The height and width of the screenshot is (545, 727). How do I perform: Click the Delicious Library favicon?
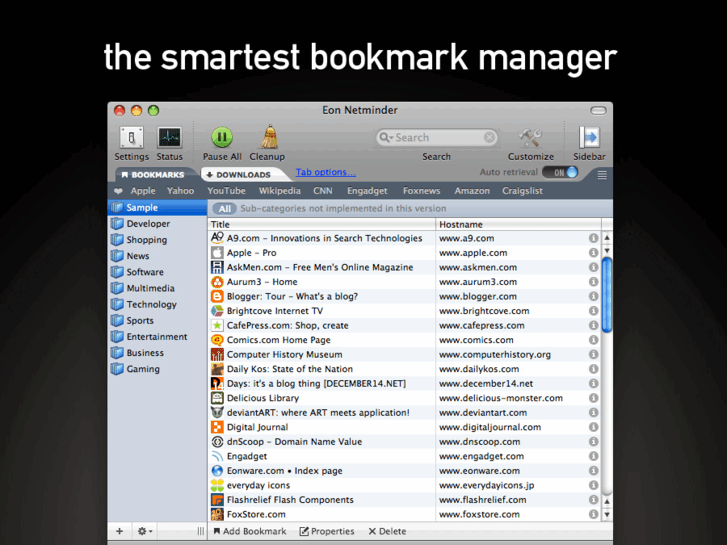(217, 398)
